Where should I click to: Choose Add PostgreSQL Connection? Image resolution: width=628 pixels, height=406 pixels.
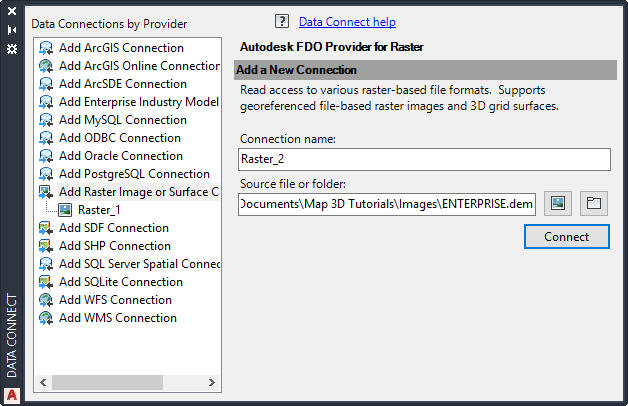134,174
